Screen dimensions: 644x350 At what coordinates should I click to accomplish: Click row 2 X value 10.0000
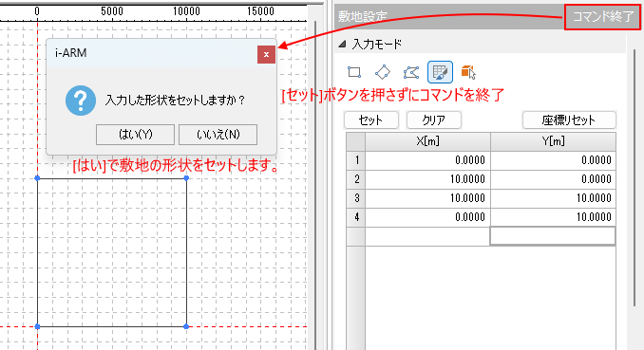pos(427,179)
